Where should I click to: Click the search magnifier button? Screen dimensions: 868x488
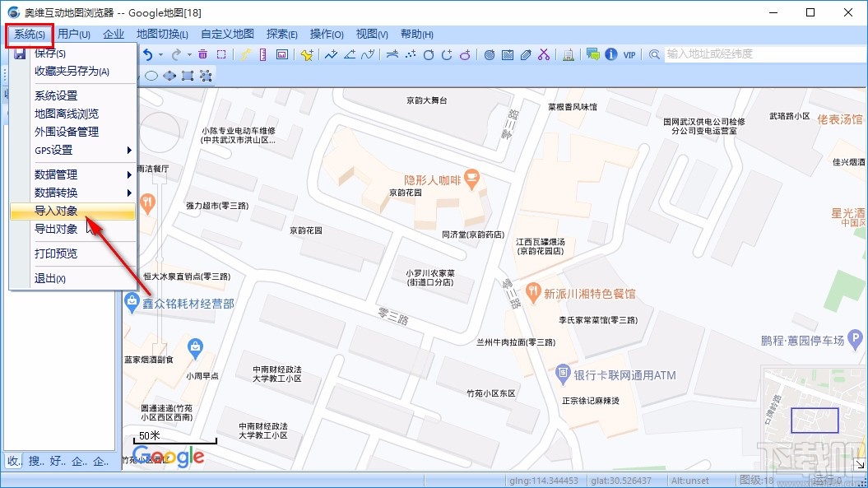(655, 54)
